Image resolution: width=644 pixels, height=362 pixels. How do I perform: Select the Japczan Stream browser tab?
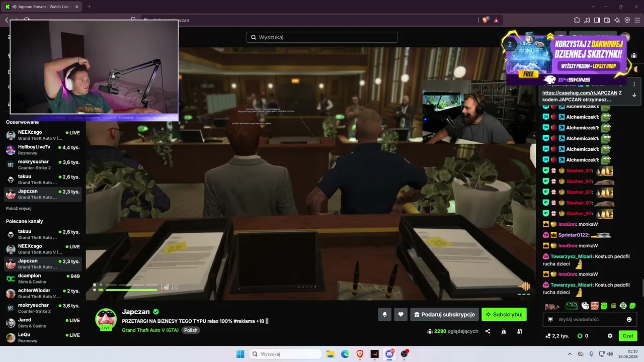tap(41, 7)
